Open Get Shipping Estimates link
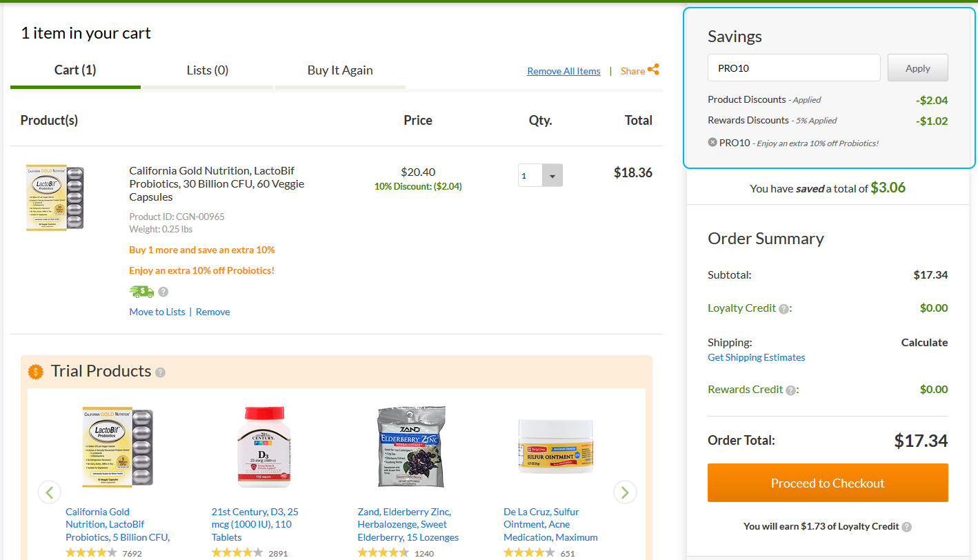 point(756,357)
